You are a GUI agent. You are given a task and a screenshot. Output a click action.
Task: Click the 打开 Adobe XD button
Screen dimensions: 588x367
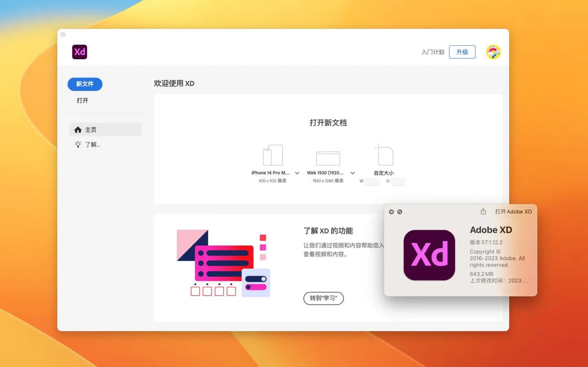(x=513, y=211)
